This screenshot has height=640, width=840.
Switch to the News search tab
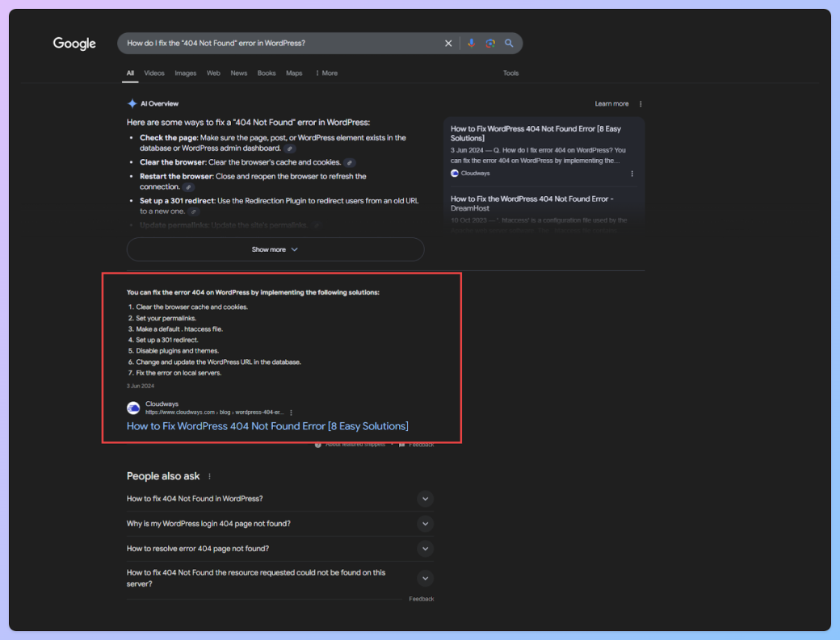238,73
